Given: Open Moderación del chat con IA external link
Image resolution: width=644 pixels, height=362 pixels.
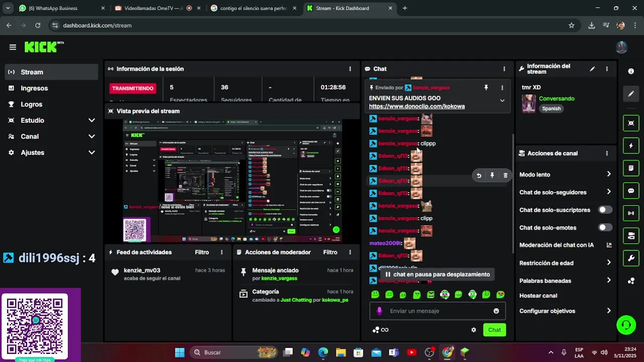Looking at the screenshot, I should pos(609,245).
